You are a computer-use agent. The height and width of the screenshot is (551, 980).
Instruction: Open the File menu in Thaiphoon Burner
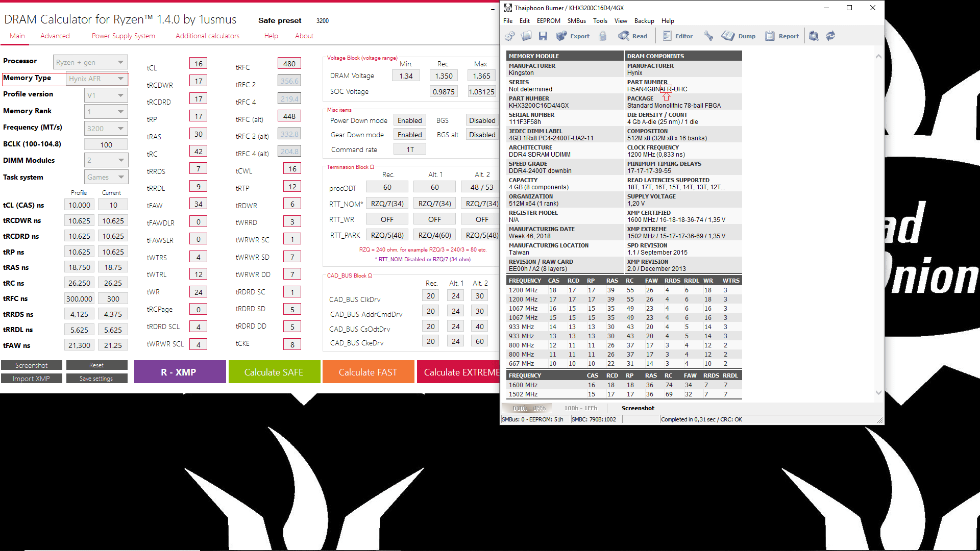[x=508, y=21]
